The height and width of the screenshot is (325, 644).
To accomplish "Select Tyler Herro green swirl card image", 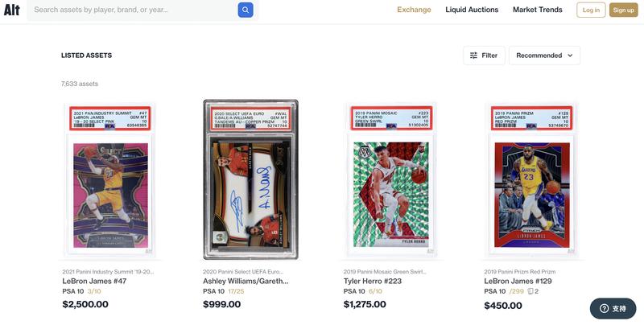I will 391,180.
